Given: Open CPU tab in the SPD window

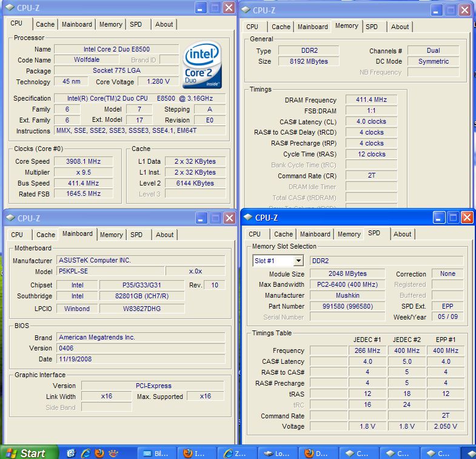Looking at the screenshot, I should click(x=255, y=234).
